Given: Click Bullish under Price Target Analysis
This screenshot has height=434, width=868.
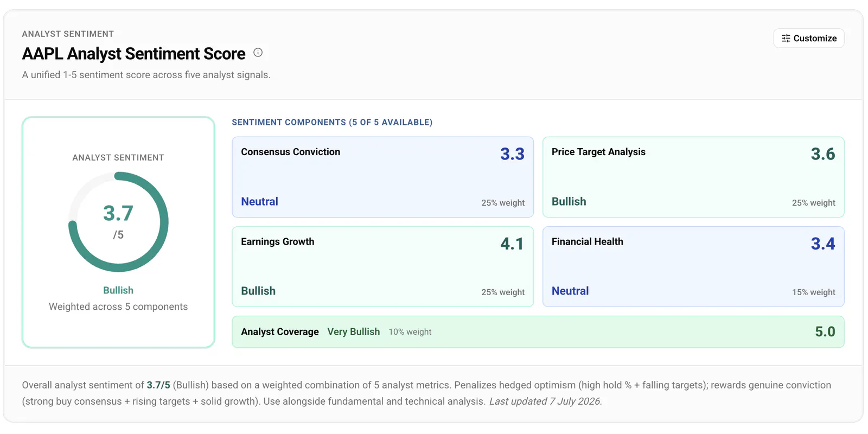Looking at the screenshot, I should tap(569, 201).
